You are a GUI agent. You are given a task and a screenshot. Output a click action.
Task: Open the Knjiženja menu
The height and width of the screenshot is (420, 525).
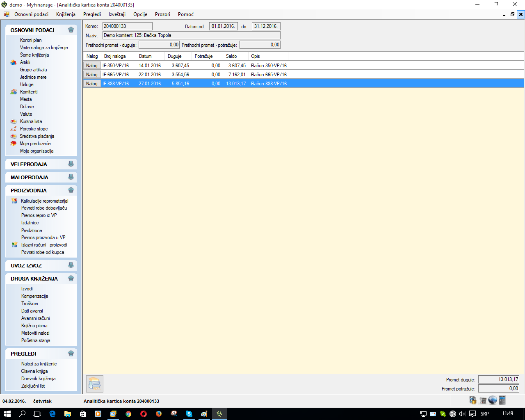pyautogui.click(x=66, y=14)
